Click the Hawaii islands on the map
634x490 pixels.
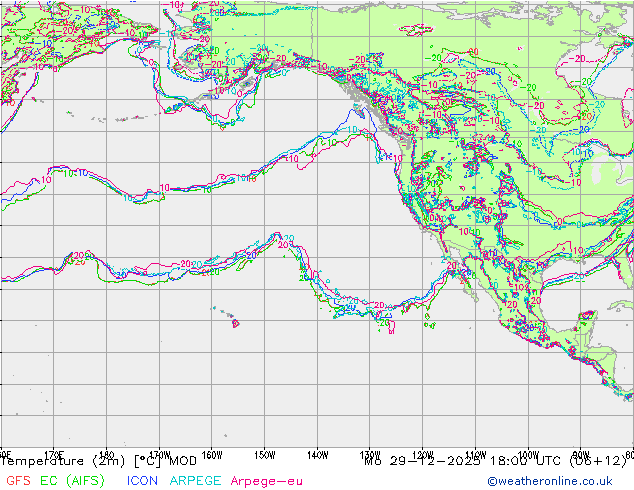(236, 322)
